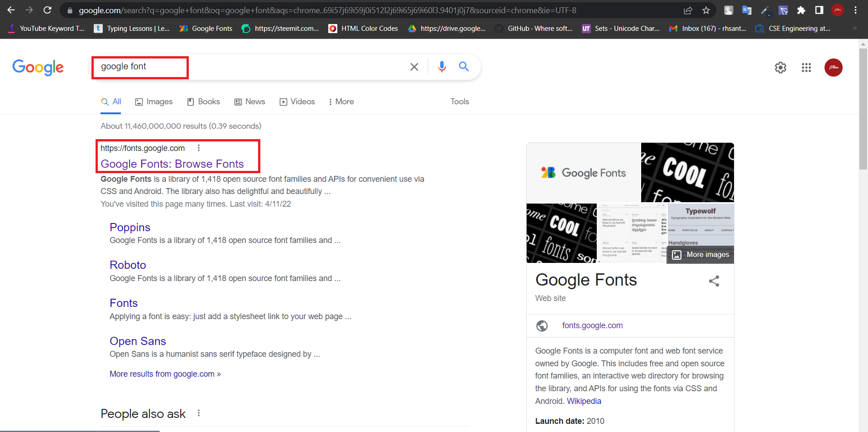868x432 pixels.
Task: Bookmark this page with the star icon
Action: pos(706,10)
